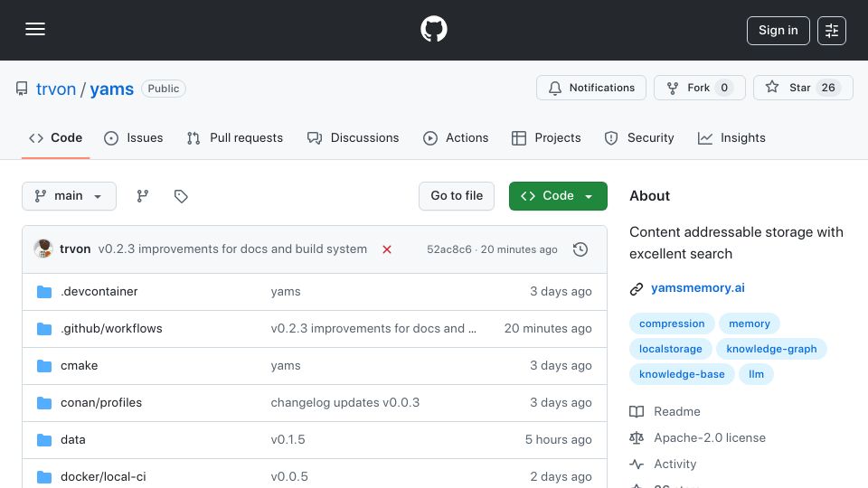Open the Projects tab
868x488 pixels.
546,137
